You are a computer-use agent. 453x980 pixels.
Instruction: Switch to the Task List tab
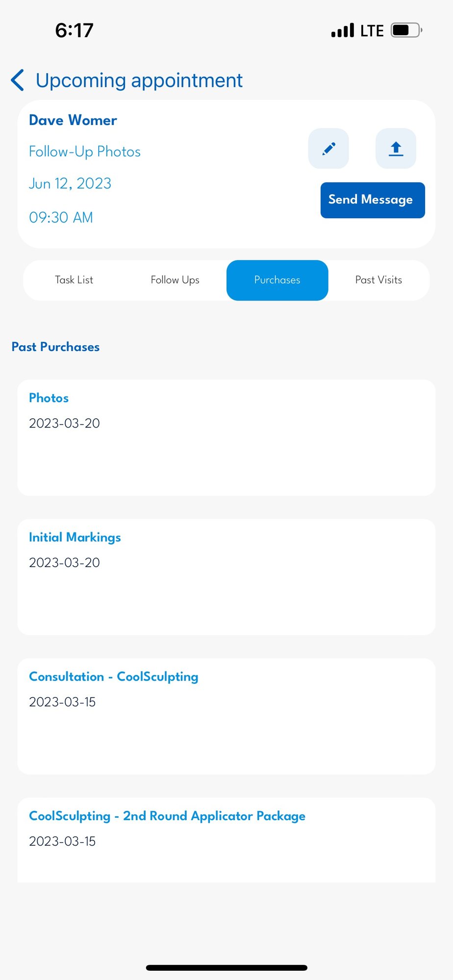(74, 280)
